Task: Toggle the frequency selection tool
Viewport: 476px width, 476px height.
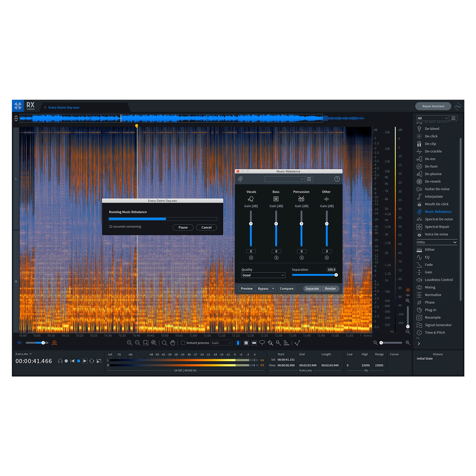Action: [254, 343]
